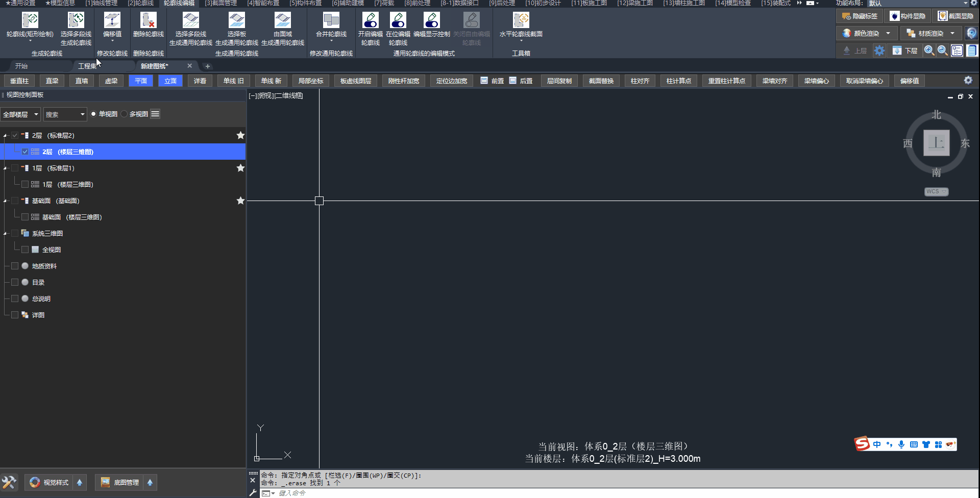Screen dimensions: 980x498
Task: Click the 开启编辑轮廓线 icon
Action: (x=370, y=20)
